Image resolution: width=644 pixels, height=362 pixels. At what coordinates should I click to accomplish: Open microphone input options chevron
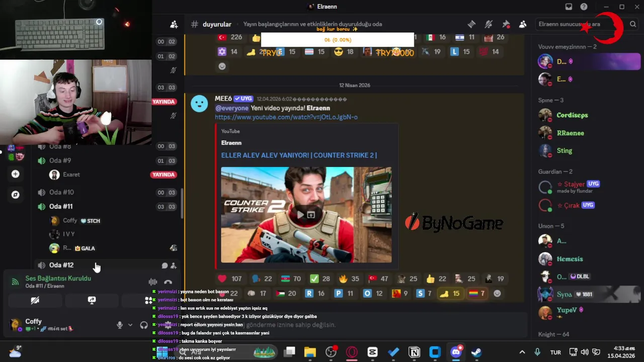coord(130,325)
